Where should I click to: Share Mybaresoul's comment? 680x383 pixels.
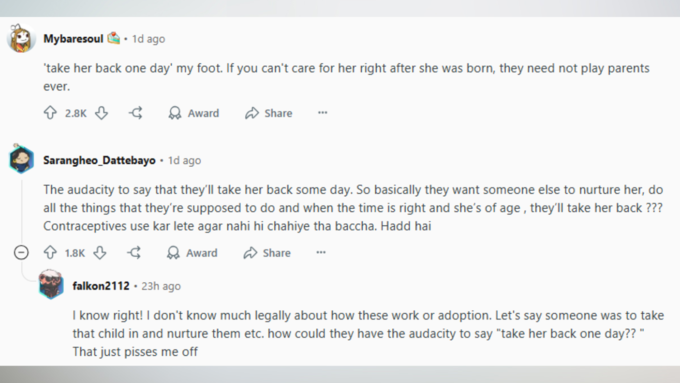point(268,113)
